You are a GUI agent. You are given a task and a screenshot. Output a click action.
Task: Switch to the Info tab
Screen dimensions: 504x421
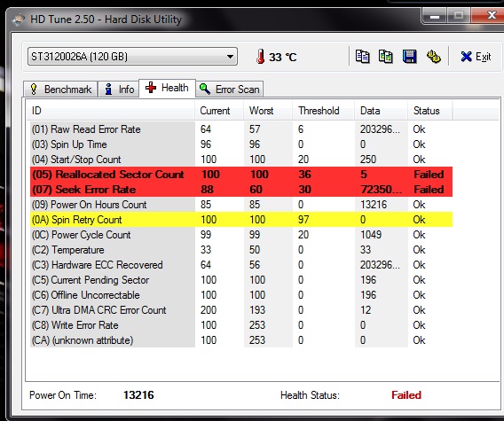[x=119, y=89]
